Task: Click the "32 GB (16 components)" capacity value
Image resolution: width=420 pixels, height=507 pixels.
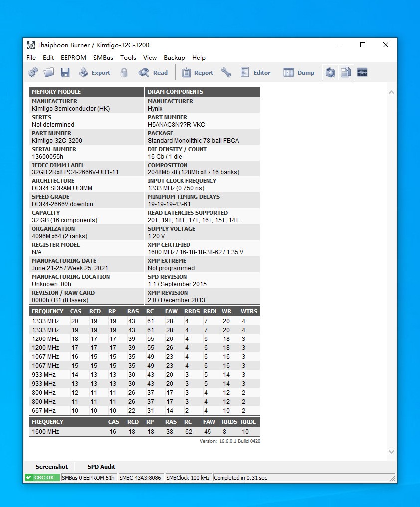Action: point(65,220)
